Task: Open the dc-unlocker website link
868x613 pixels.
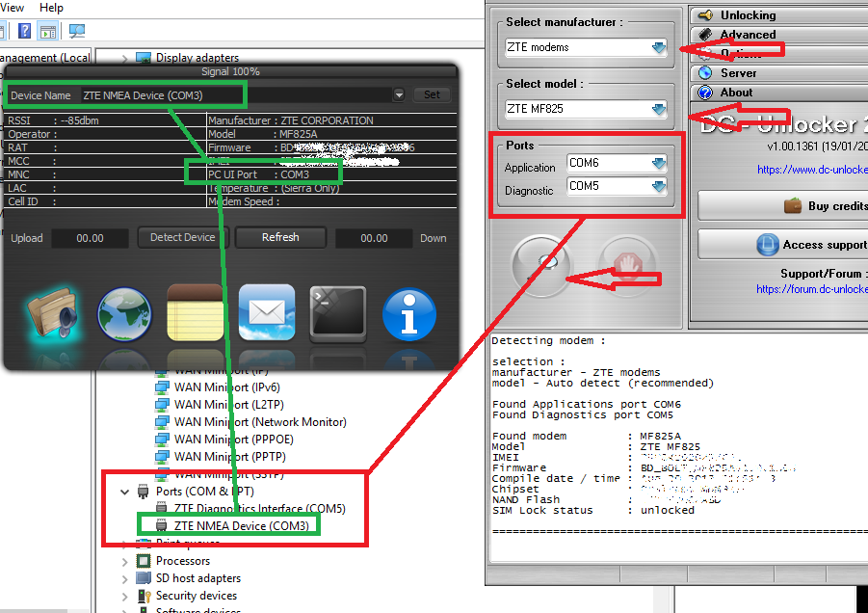Action: click(x=812, y=170)
